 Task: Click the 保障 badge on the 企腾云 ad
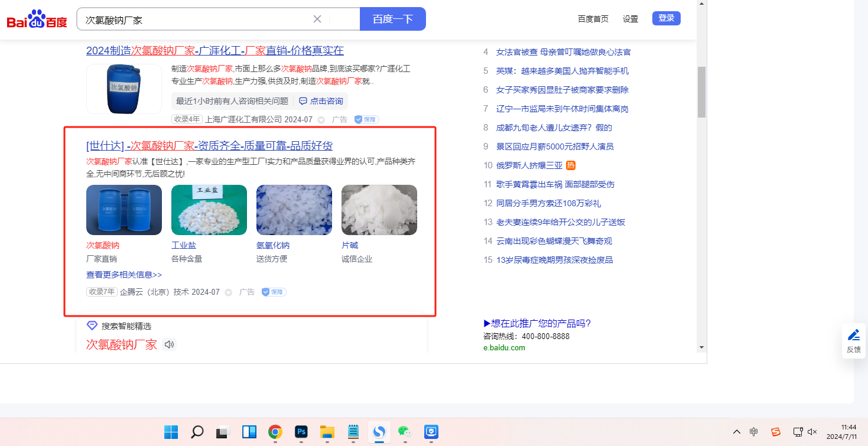tap(274, 292)
